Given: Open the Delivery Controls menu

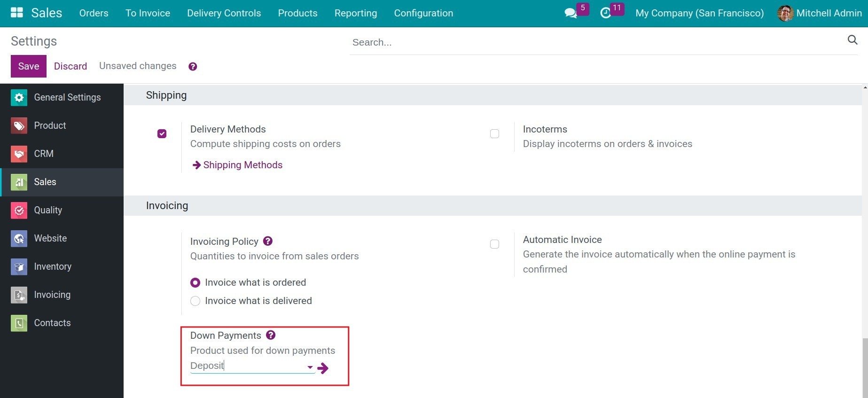Looking at the screenshot, I should 224,13.
